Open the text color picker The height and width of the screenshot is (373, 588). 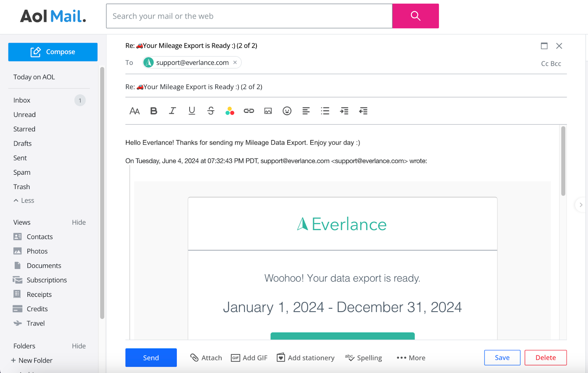[x=230, y=111]
